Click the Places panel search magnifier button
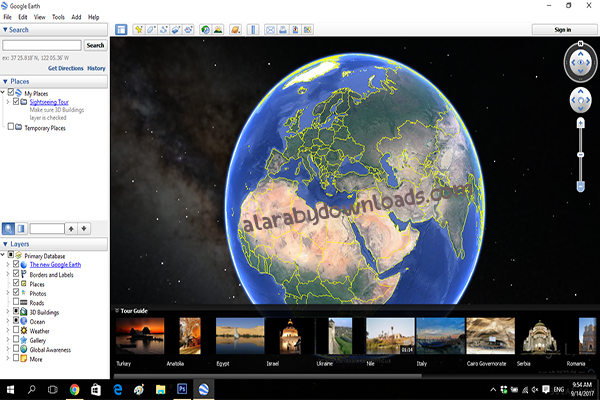Viewport: 600px width, 400px height. (x=8, y=229)
